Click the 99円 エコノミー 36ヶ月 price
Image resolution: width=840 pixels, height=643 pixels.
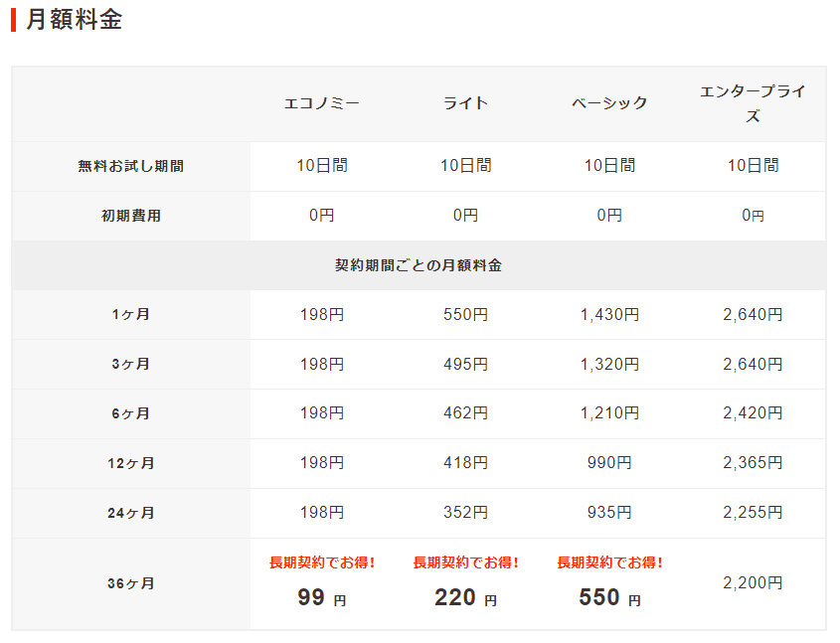click(x=321, y=598)
